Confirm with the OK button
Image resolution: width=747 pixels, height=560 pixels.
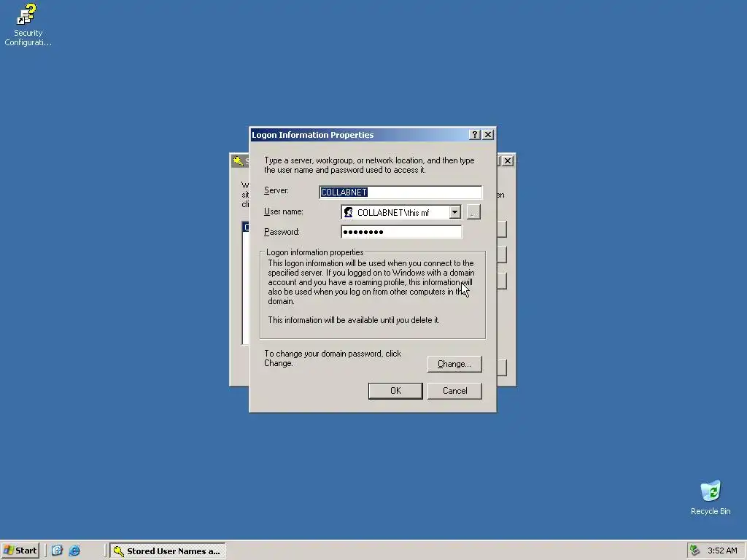tap(395, 391)
